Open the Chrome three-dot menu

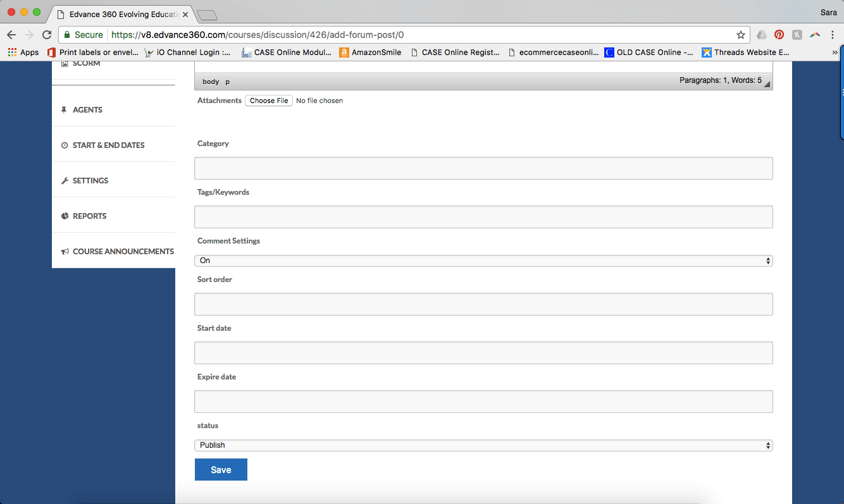tap(833, 35)
